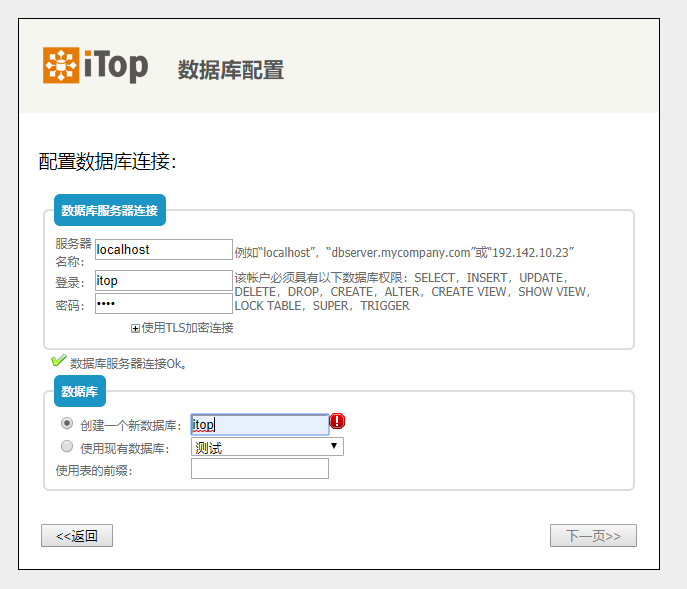The width and height of the screenshot is (687, 589).
Task: Click the 数据库服务器连接 section header
Action: click(110, 210)
